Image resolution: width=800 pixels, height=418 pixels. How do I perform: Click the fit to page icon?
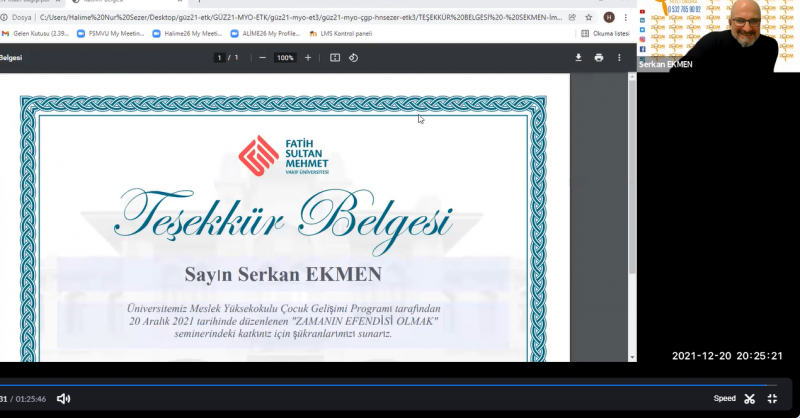[x=335, y=58]
